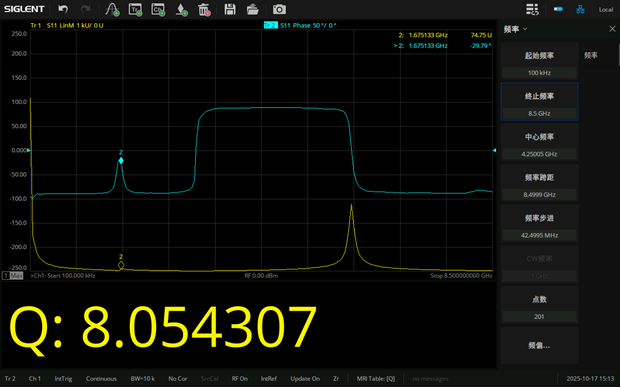Screen dimensions: 621x388
Task: Click IntRef status entry
Action: click(269, 379)
